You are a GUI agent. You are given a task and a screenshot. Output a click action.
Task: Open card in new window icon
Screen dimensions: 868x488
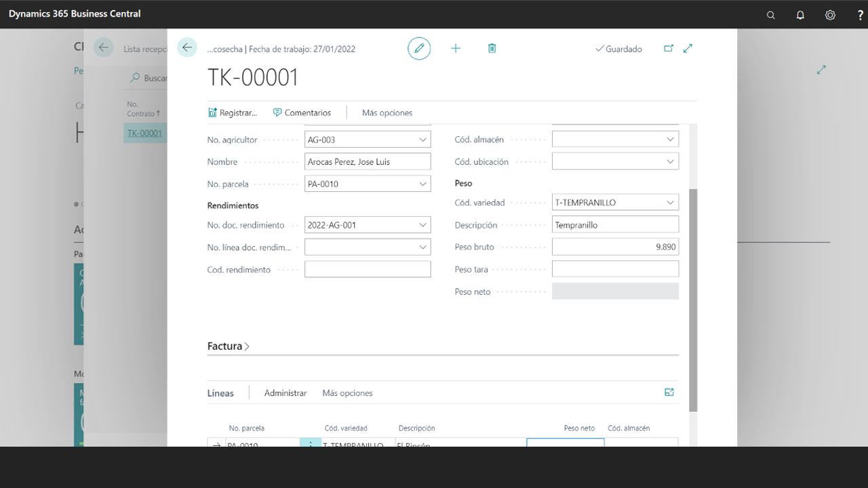(669, 48)
